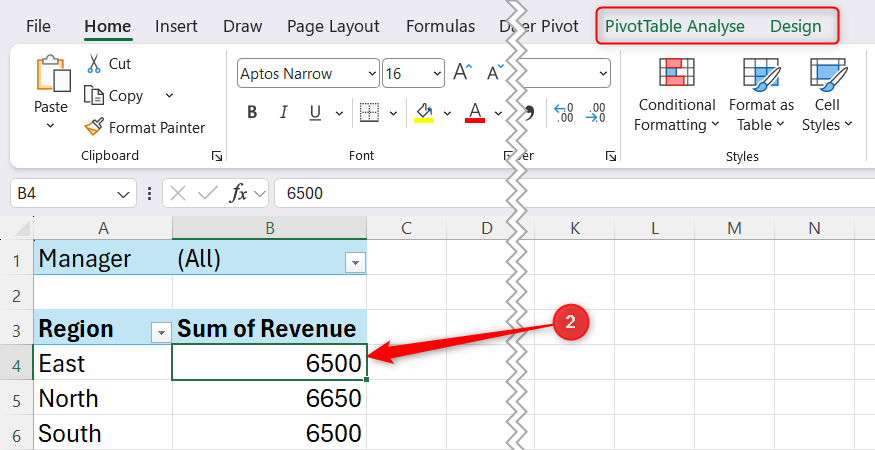
Task: Confirm entry with check mark
Action: point(208,193)
